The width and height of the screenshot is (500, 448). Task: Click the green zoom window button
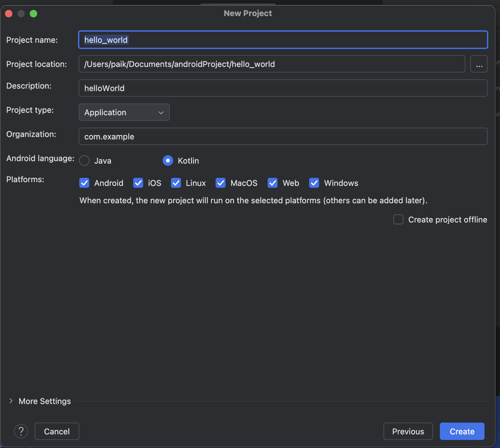[33, 14]
